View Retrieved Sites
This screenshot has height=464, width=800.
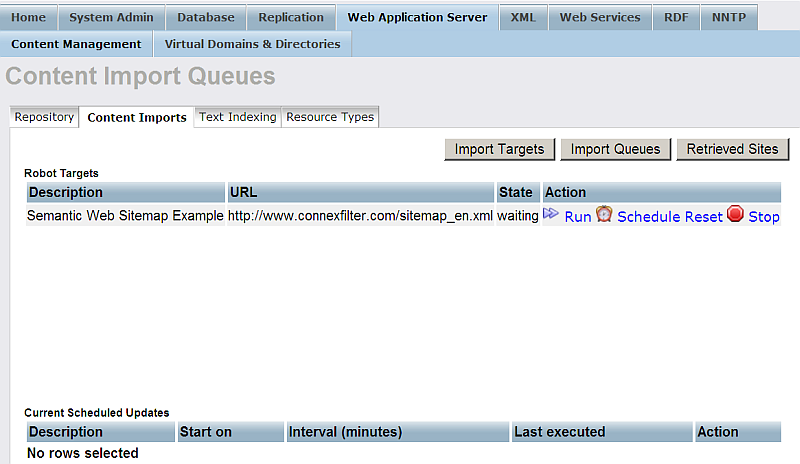coord(732,149)
